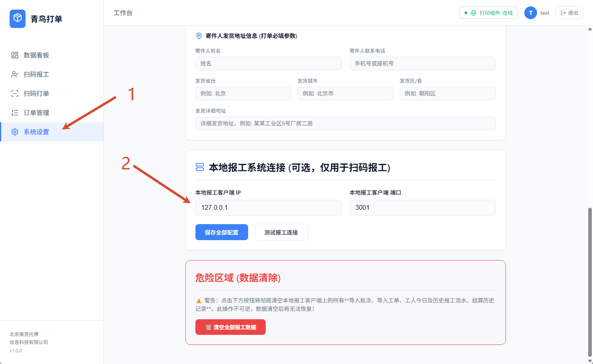
Task: Click the printer icon in 打印组件 status
Action: tap(474, 13)
